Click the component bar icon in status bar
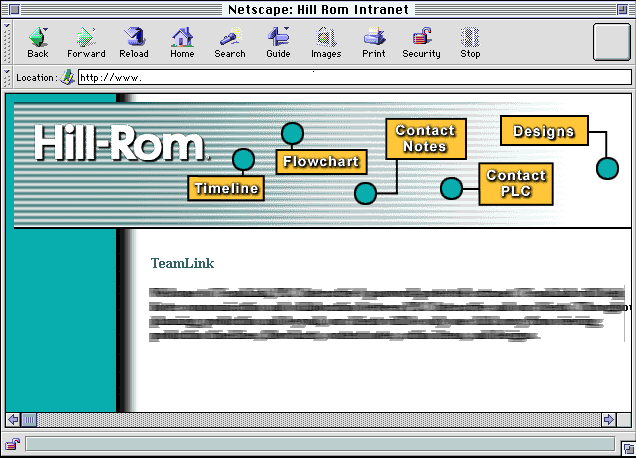 [x=629, y=448]
